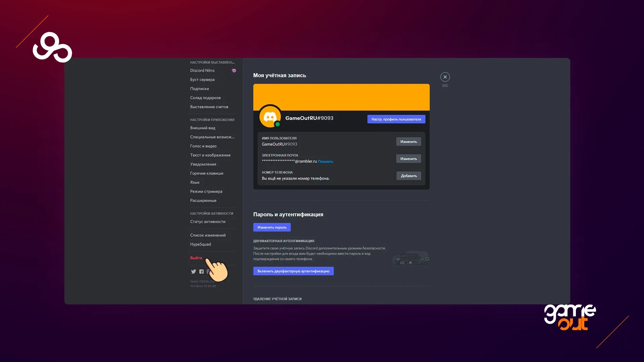Click the Twitter icon in sidebar footer
This screenshot has height=362, width=644.
coord(194,271)
